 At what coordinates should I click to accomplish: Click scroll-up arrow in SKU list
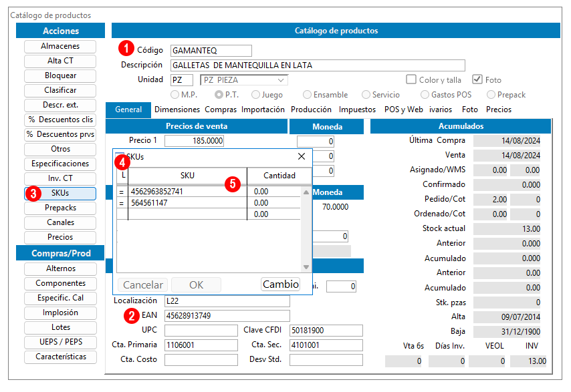click(306, 192)
